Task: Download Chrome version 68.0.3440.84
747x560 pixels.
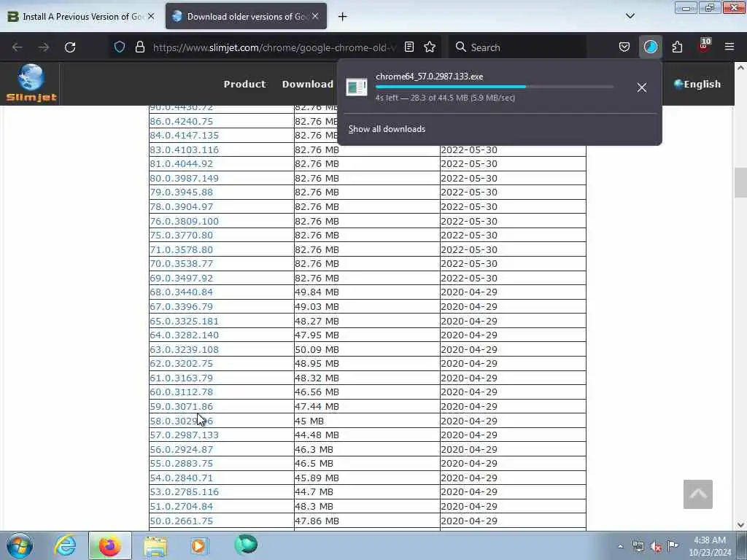Action: pyautogui.click(x=181, y=292)
